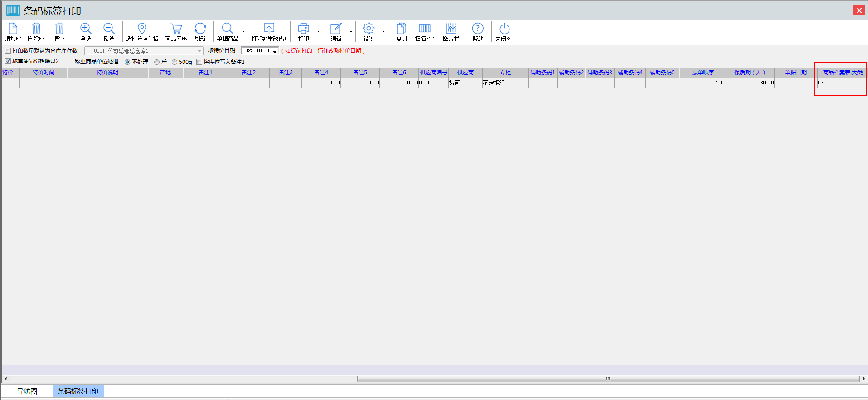Screen dimensions: 868x400
Task: Switch to the 导航图 tab
Action: 27,391
